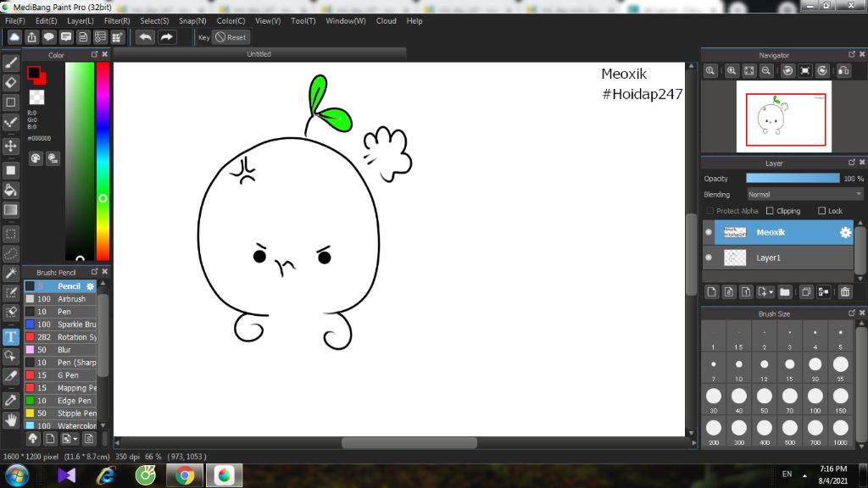
Task: Open the Snap menu
Action: click(192, 21)
